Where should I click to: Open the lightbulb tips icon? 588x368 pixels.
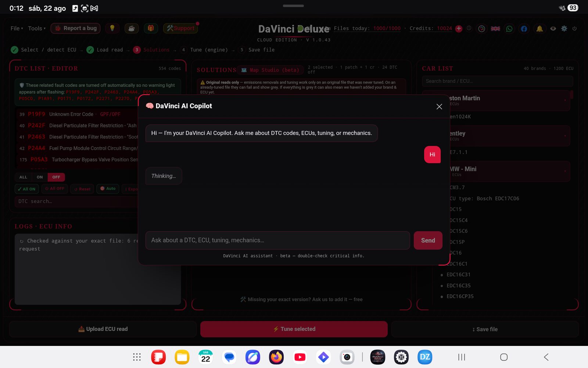[112, 28]
